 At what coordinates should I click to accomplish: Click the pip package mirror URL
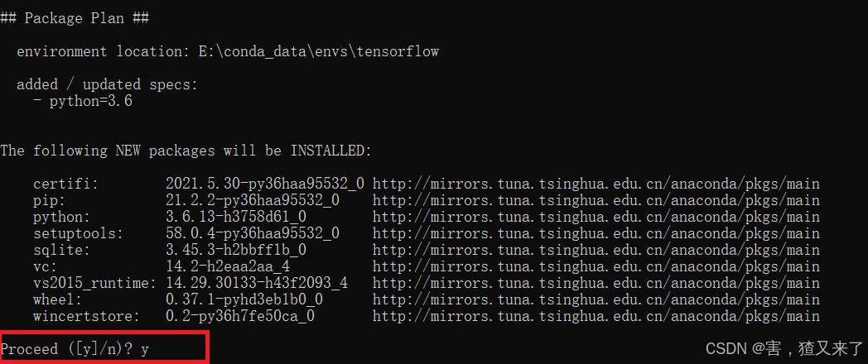[596, 200]
